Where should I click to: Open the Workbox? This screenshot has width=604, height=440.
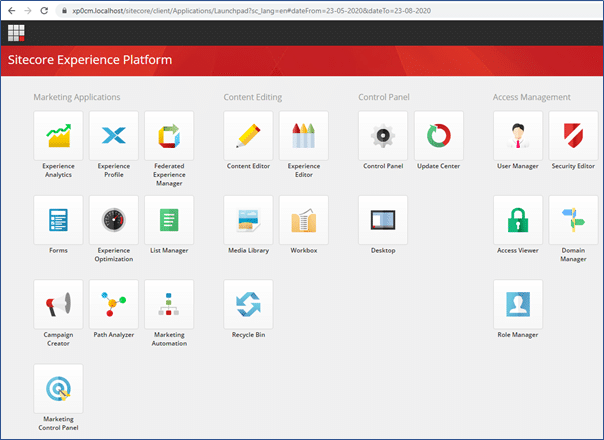pos(304,220)
